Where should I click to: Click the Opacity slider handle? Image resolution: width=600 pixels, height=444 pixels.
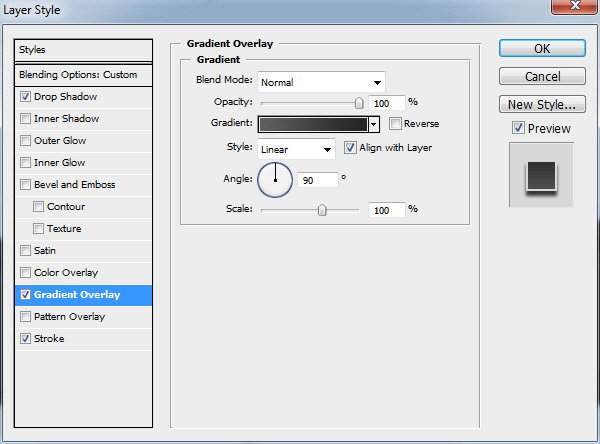tap(359, 103)
